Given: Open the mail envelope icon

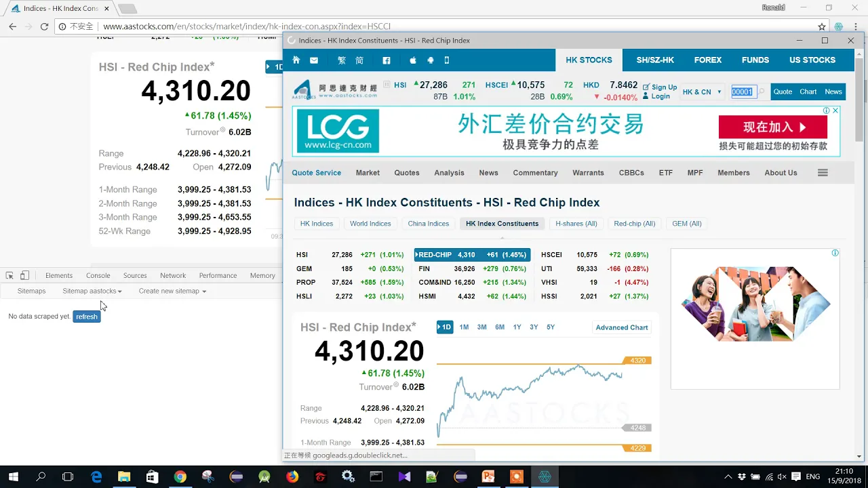Looking at the screenshot, I should [x=314, y=60].
